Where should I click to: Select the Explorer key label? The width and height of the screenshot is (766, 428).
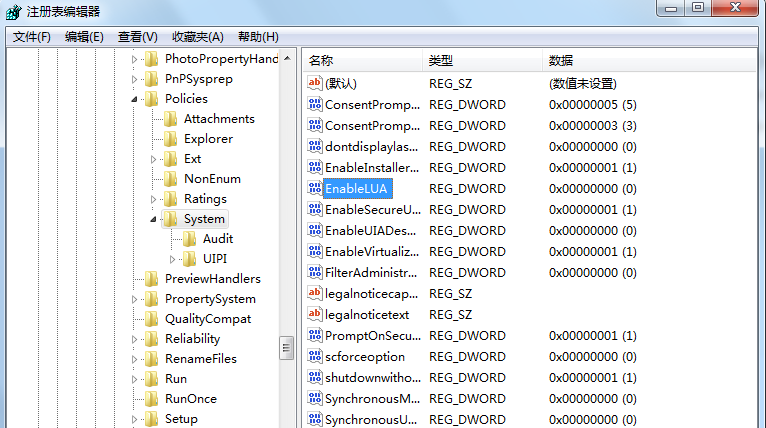(x=209, y=139)
